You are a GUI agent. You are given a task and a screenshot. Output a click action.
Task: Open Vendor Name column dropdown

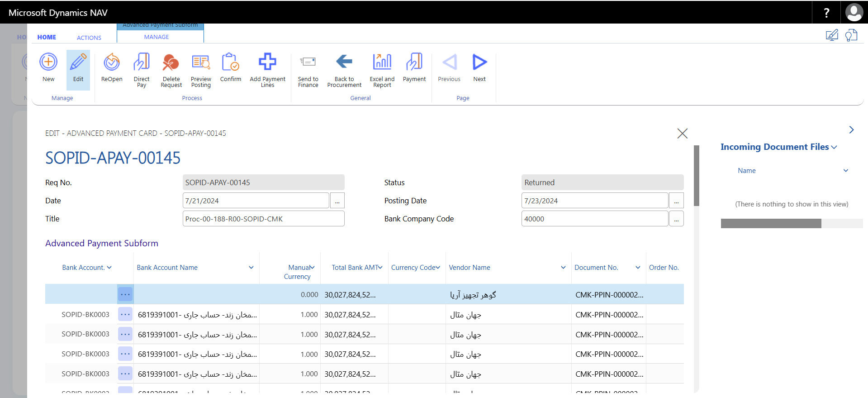563,268
